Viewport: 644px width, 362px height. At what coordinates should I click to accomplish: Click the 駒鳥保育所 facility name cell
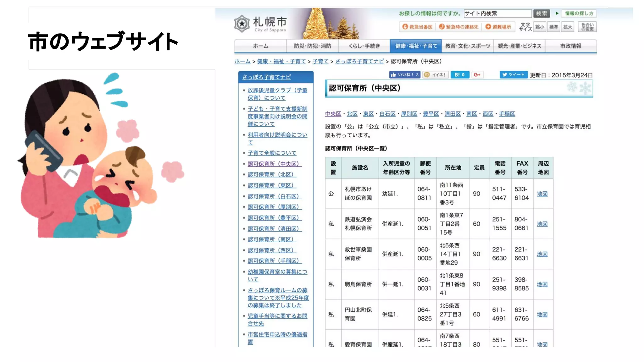coord(360,284)
